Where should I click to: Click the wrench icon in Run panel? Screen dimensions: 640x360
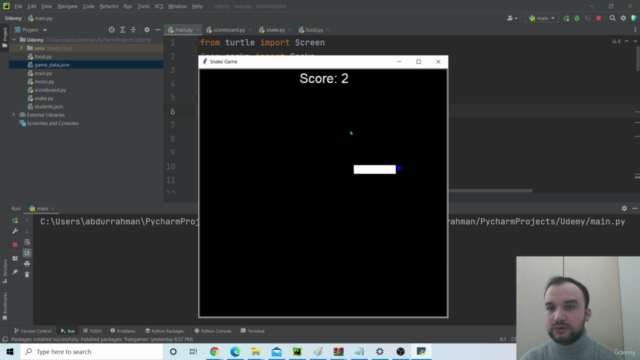click(x=15, y=231)
